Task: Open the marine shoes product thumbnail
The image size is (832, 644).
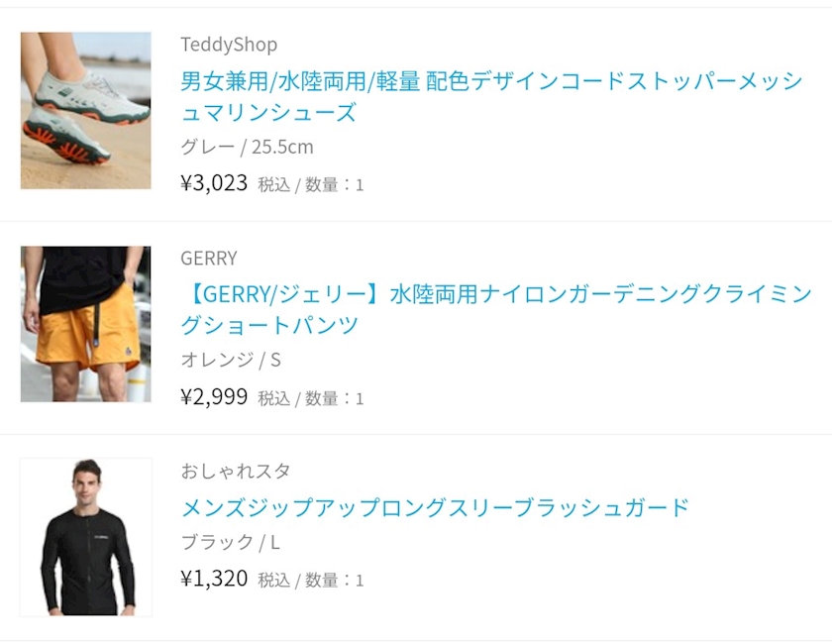Action: coord(86,110)
